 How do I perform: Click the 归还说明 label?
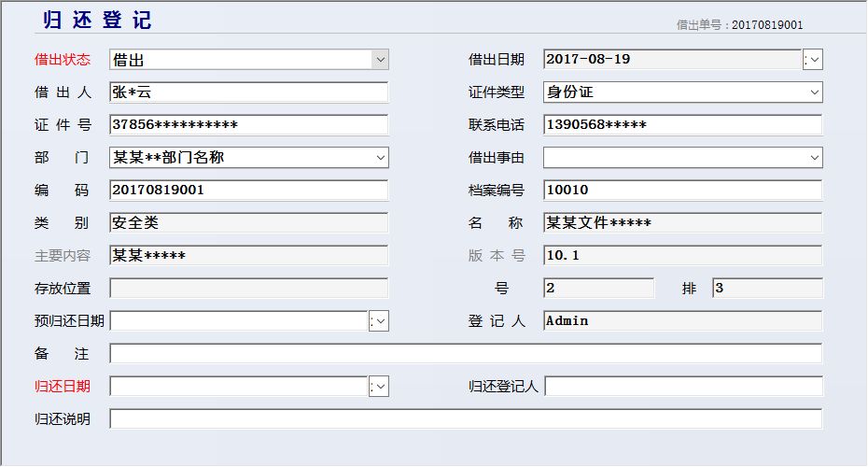pyautogui.click(x=62, y=418)
